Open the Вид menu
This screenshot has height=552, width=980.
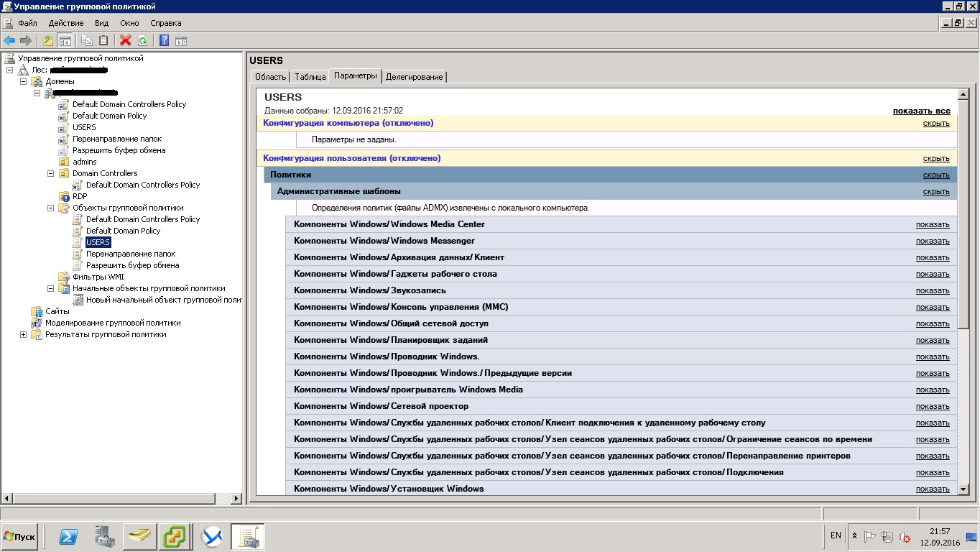point(101,23)
